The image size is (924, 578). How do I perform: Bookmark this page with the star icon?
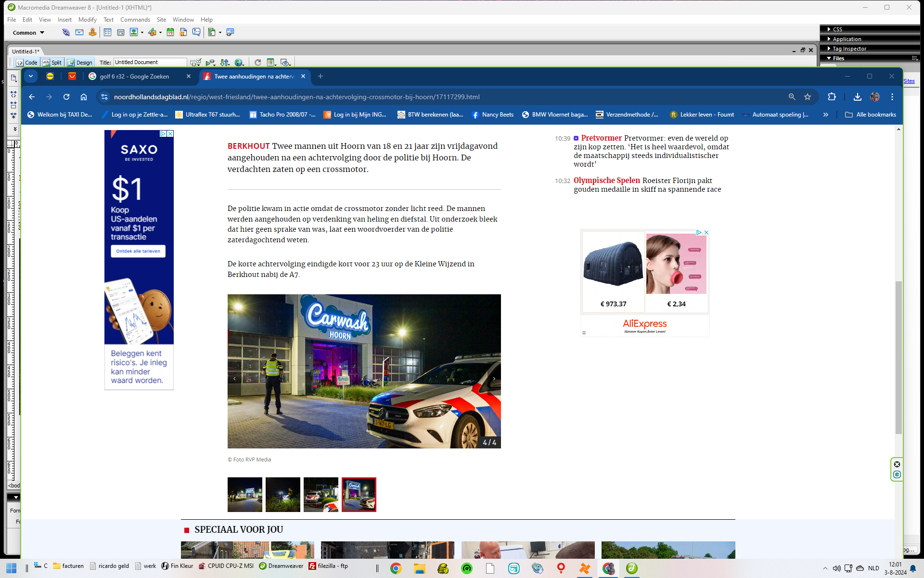(x=808, y=97)
